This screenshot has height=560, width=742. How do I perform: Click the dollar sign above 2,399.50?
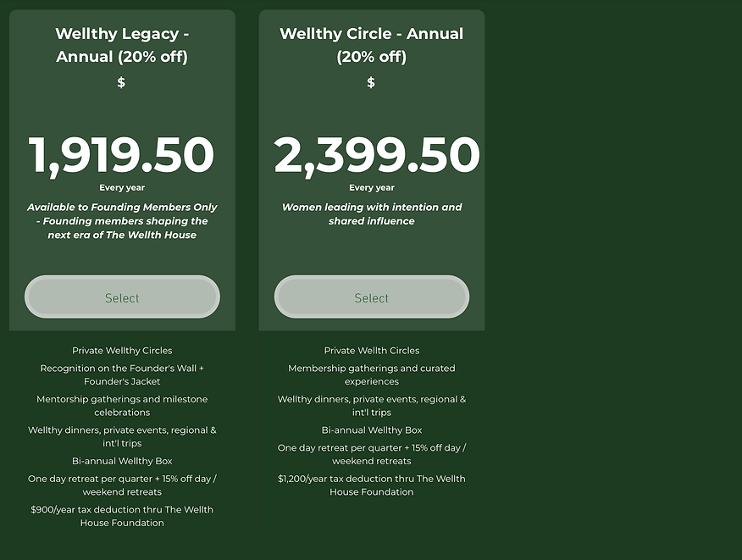pos(371,82)
